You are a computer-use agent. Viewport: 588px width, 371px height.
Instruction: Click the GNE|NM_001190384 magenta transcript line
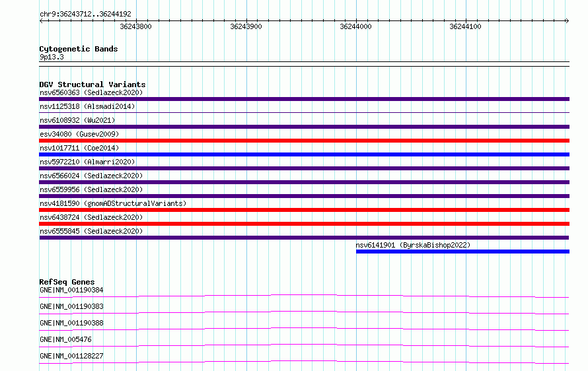pos(304,296)
